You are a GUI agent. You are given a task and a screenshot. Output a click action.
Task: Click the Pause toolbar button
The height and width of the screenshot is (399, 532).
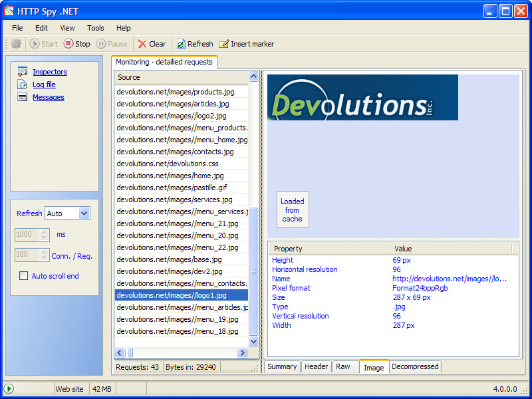coord(112,44)
